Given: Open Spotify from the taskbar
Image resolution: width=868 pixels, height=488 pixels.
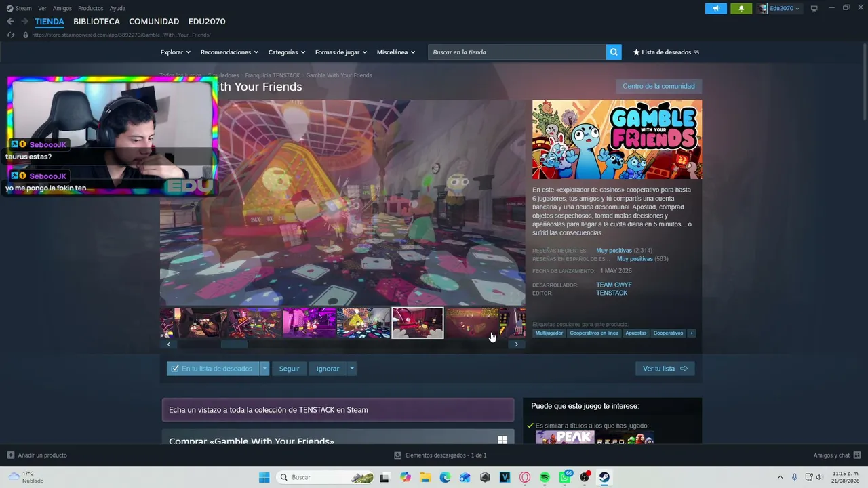Looking at the screenshot, I should (545, 477).
